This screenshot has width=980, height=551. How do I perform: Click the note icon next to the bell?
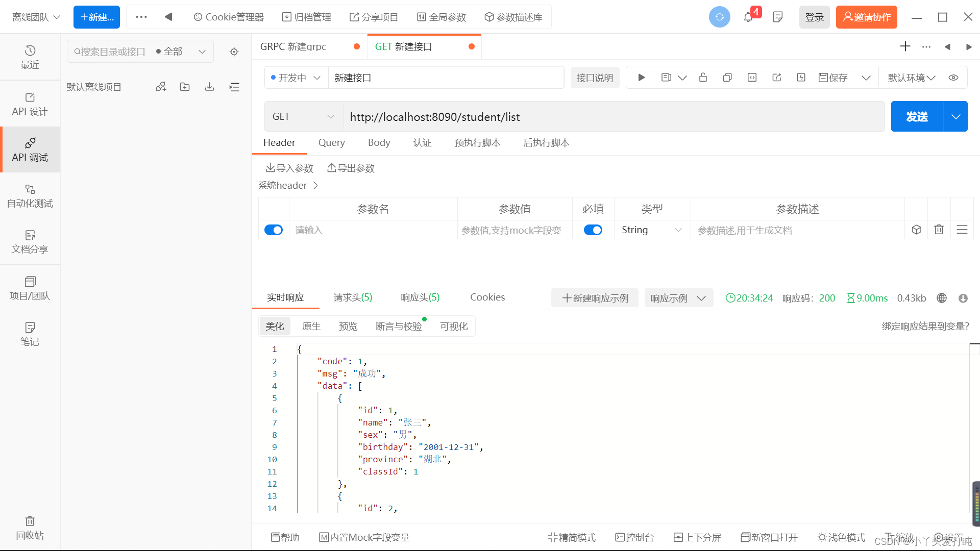778,17
